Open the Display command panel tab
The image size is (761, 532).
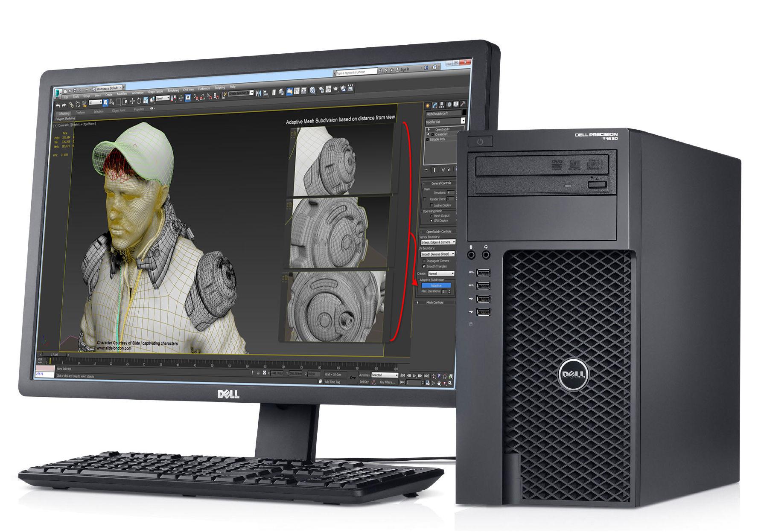click(x=456, y=104)
